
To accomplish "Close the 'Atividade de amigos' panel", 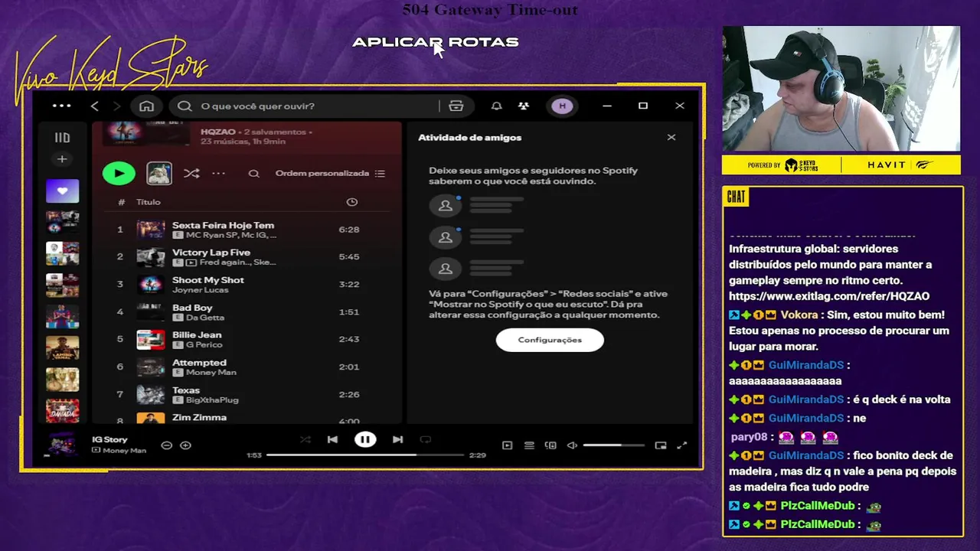I will (671, 138).
